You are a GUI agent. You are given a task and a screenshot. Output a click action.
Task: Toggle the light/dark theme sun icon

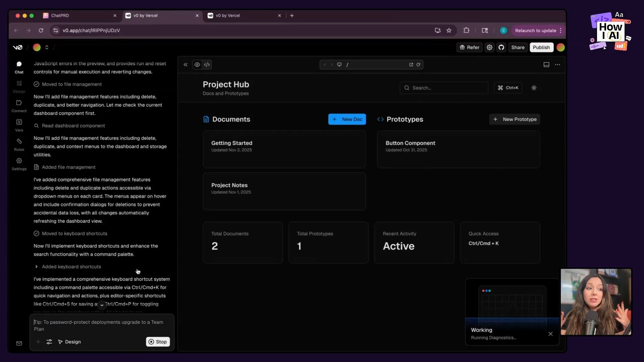point(534,88)
